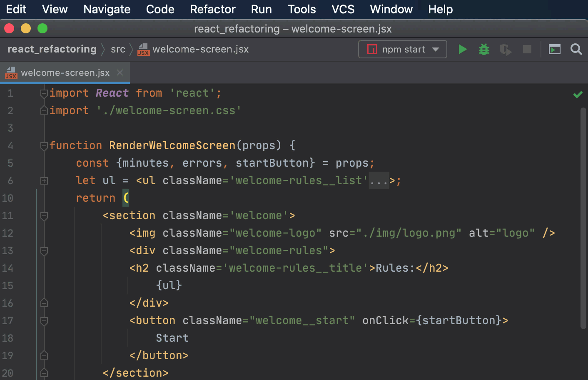Click the src breadcrumb item
The width and height of the screenshot is (588, 380).
[118, 49]
